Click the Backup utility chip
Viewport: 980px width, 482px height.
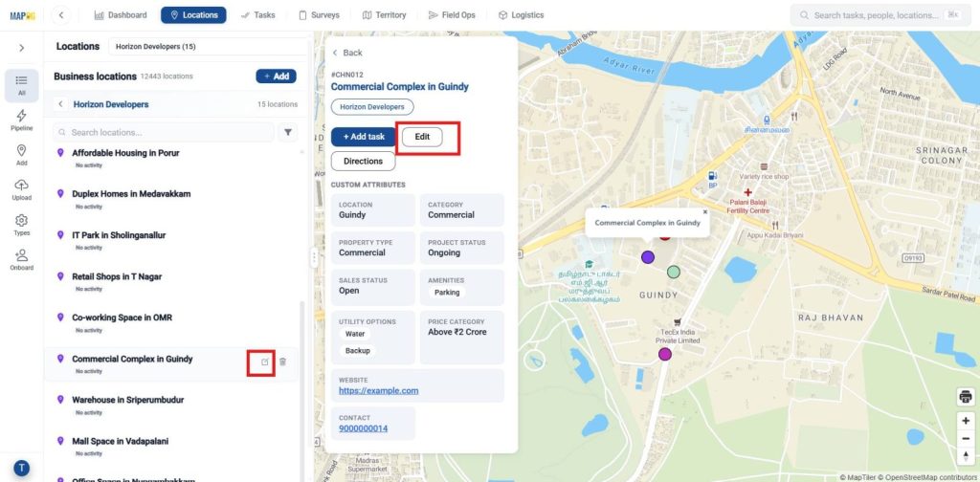[x=358, y=351]
